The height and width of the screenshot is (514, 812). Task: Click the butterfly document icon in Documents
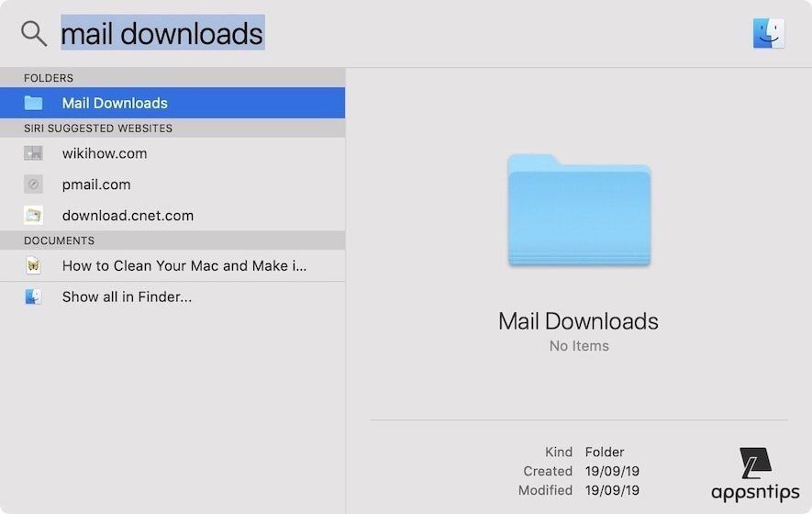pyautogui.click(x=34, y=265)
